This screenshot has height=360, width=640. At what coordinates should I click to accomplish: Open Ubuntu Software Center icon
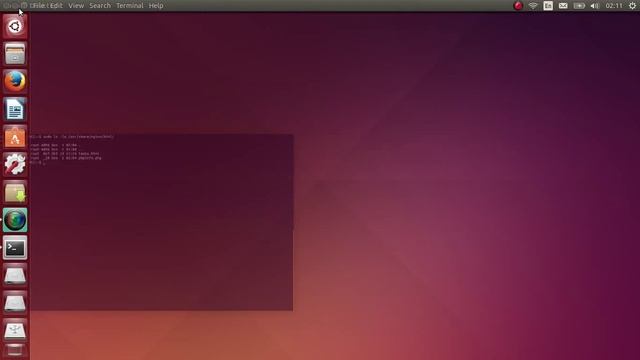pos(15,137)
